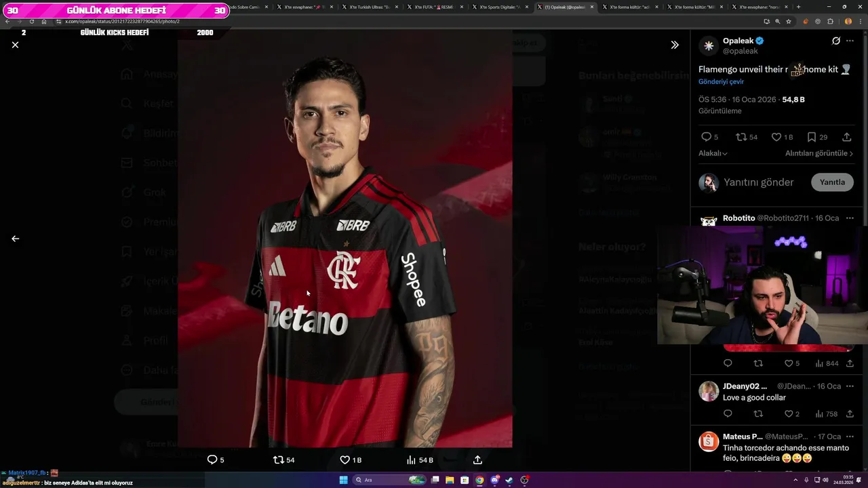Focus the Yanıtını gönder reply field
The width and height of the screenshot is (868, 488).
coord(758,182)
